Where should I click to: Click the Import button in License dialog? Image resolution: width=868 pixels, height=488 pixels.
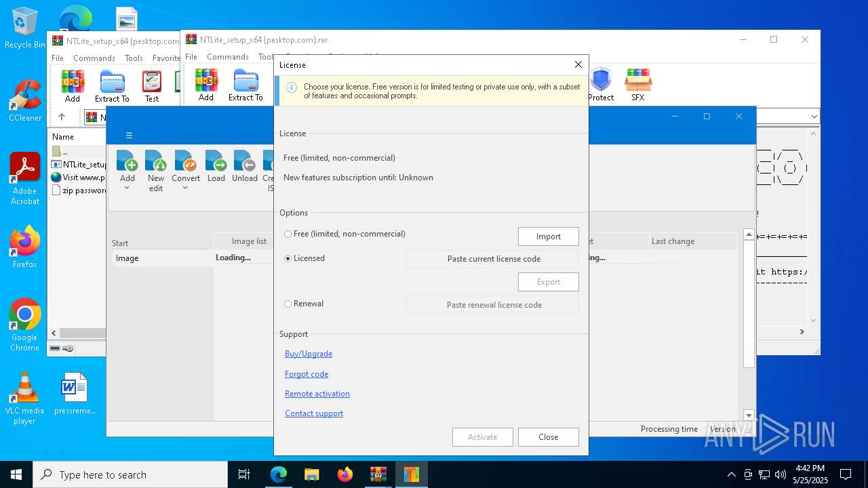549,237
